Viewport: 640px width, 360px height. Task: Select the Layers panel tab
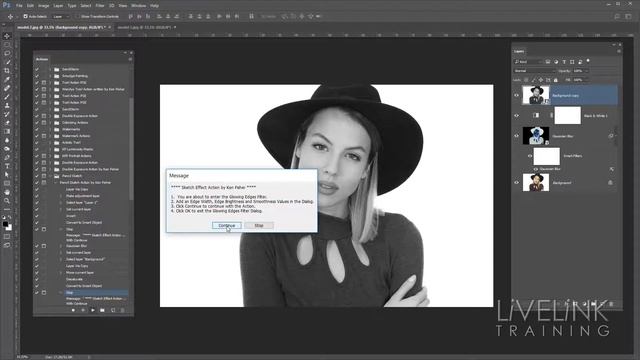click(519, 51)
